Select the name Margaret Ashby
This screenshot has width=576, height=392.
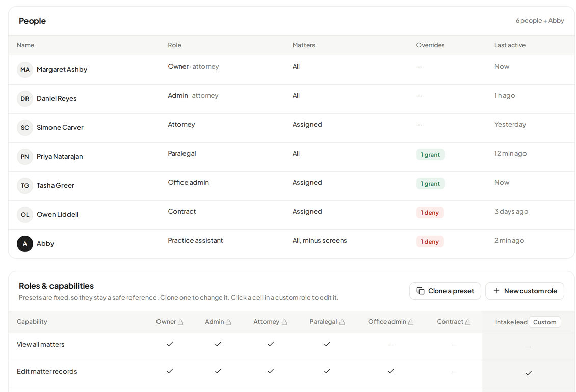click(62, 69)
